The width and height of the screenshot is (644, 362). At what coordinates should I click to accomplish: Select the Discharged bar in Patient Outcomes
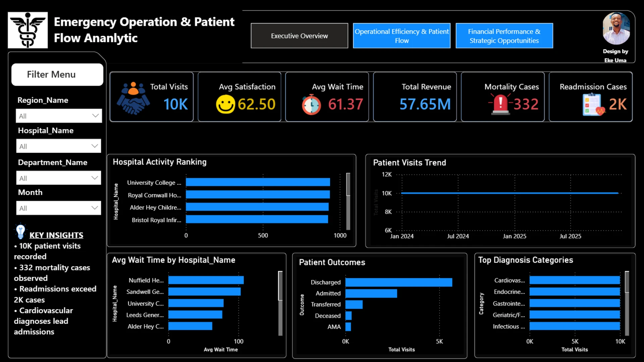[399, 282]
